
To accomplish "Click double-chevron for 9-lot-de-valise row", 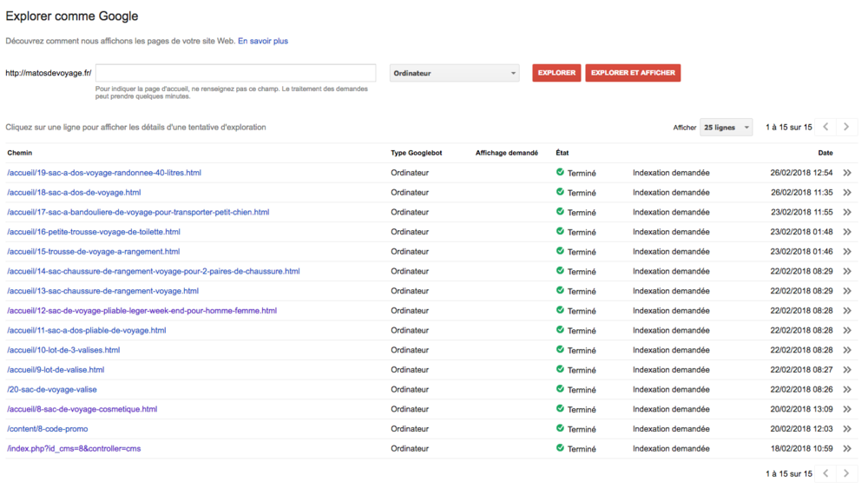I will (x=847, y=370).
